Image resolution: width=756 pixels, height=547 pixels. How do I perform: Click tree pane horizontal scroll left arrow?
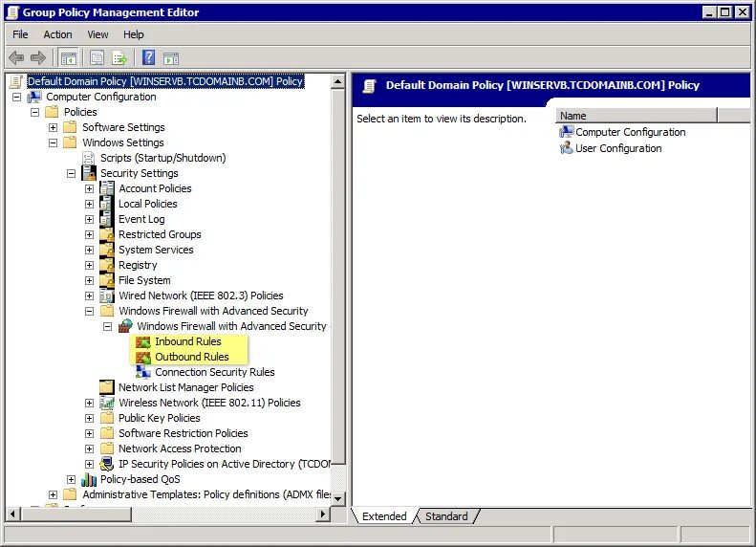click(x=13, y=514)
